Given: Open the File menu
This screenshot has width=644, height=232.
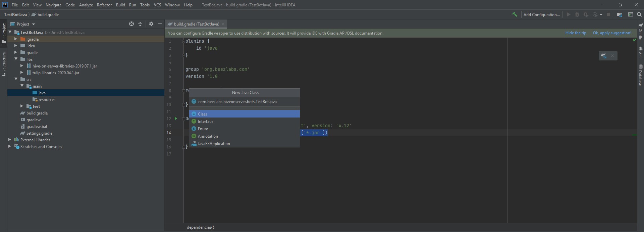Looking at the screenshot, I should pos(15,5).
